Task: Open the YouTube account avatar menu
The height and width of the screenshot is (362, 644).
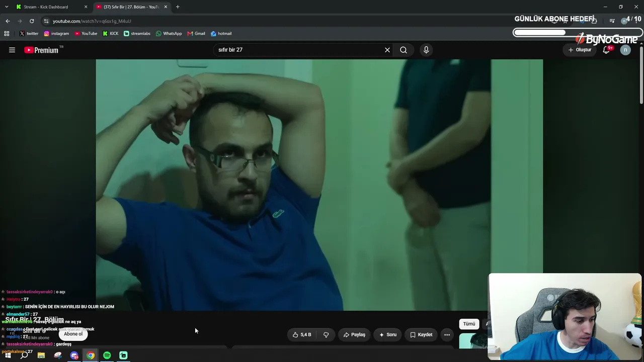Action: pos(625,50)
